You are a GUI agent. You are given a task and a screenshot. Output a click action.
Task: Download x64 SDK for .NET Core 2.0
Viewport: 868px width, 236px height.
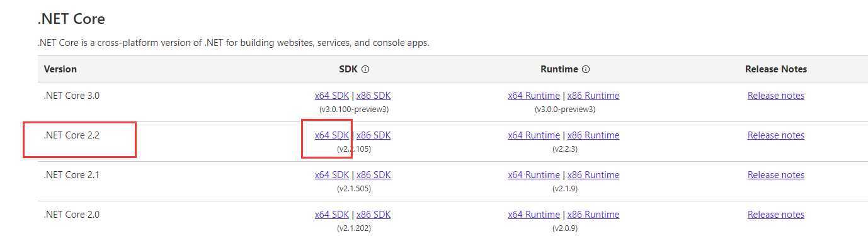(332, 215)
